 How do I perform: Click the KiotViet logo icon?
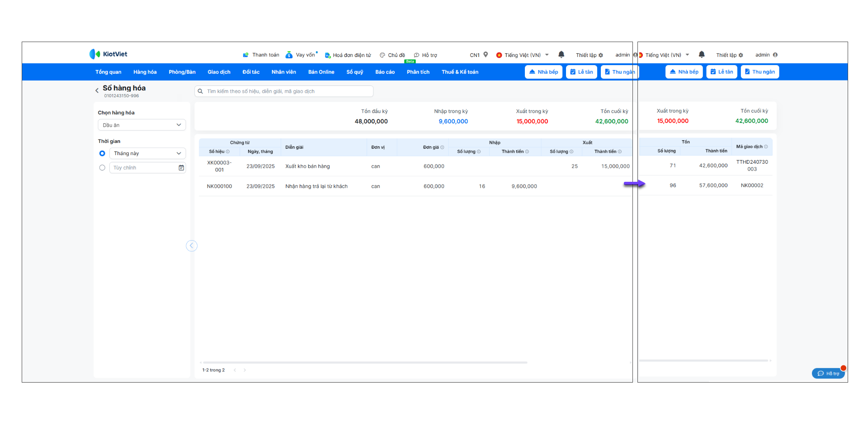(94, 54)
